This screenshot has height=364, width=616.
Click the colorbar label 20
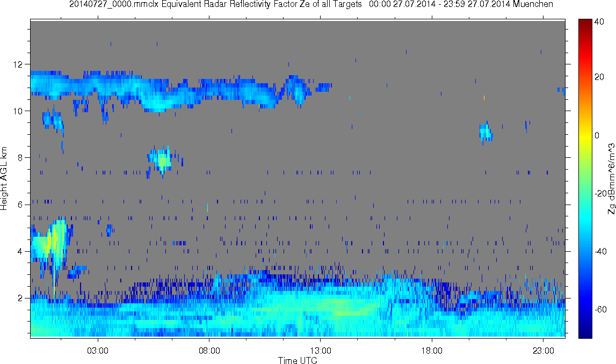click(x=599, y=77)
